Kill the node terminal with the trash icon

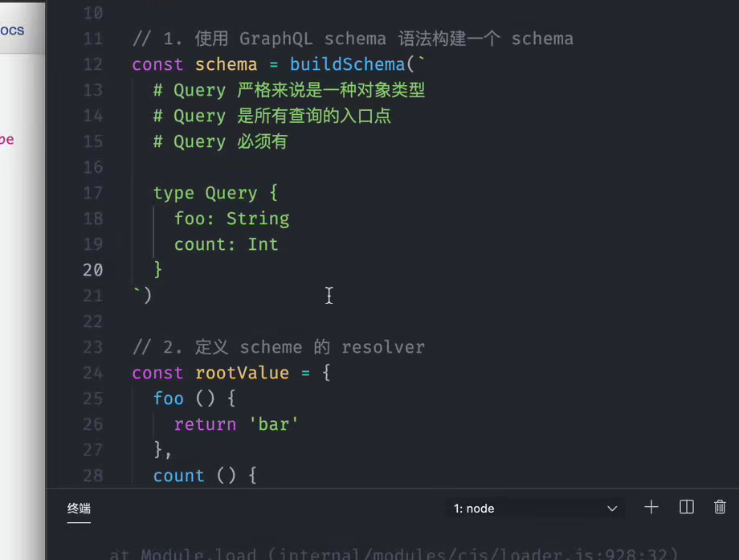[720, 507]
